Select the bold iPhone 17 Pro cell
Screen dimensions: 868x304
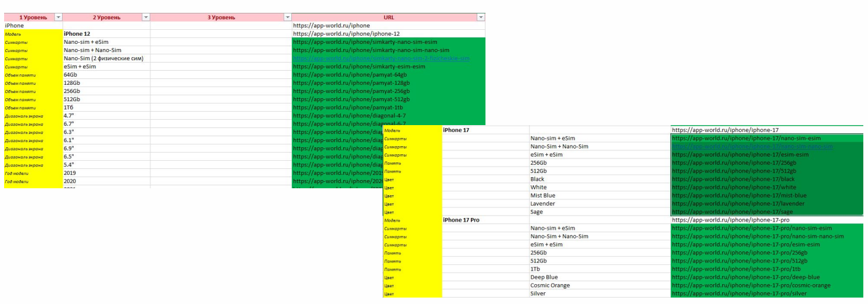tap(461, 220)
